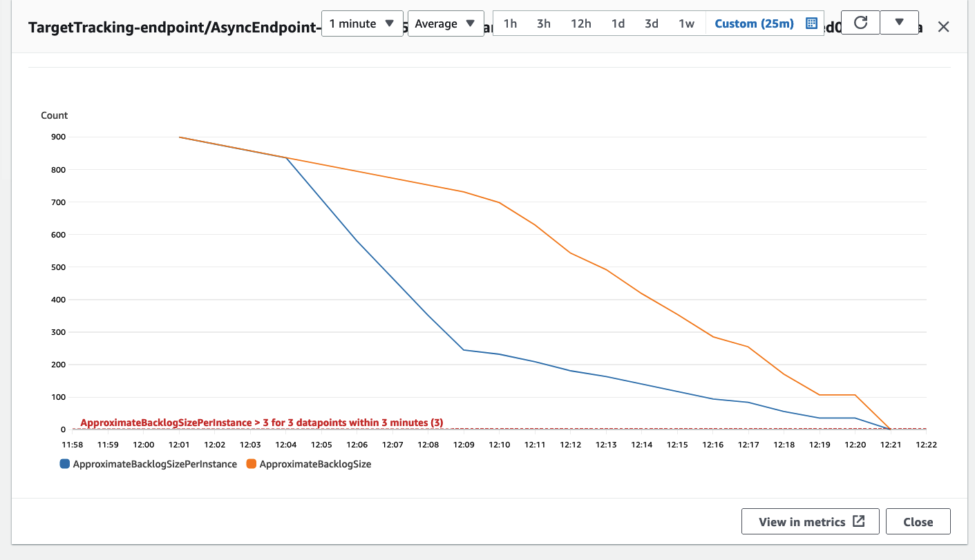Click the red alarm threshold annotation text
Viewport: 975px width, 560px height.
coord(262,423)
